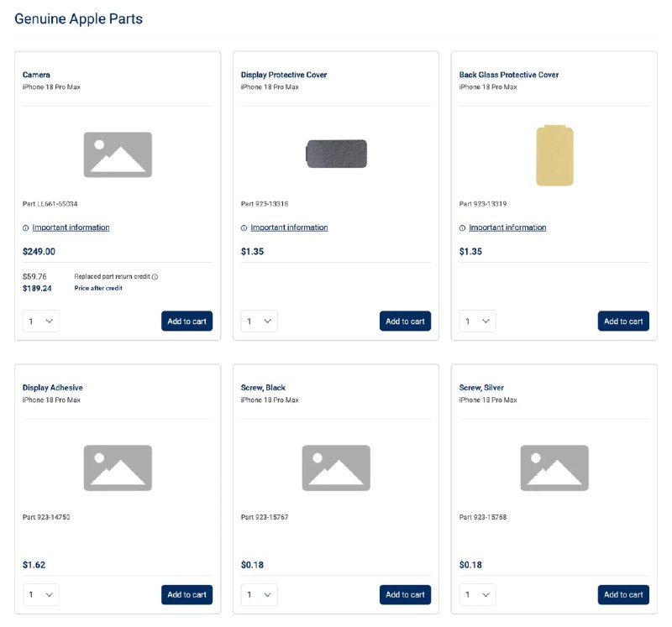
Task: Click the Display Adhesive placeholder image icon
Action: click(118, 468)
